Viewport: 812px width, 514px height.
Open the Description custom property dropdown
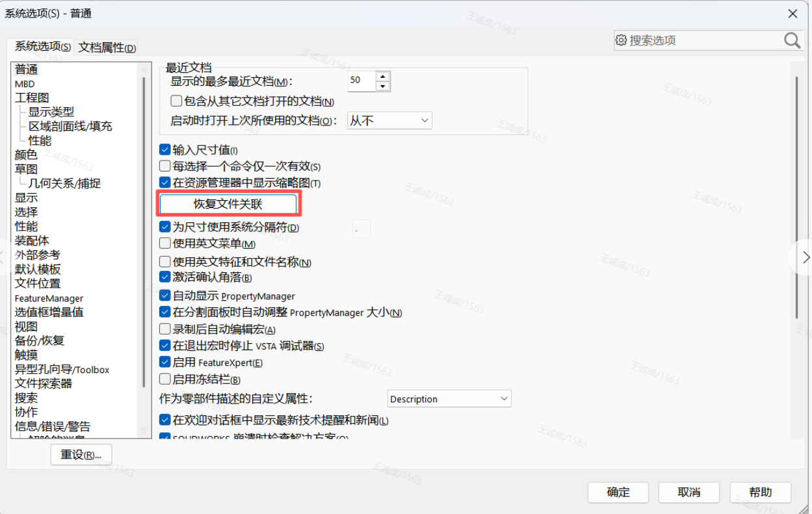[449, 398]
